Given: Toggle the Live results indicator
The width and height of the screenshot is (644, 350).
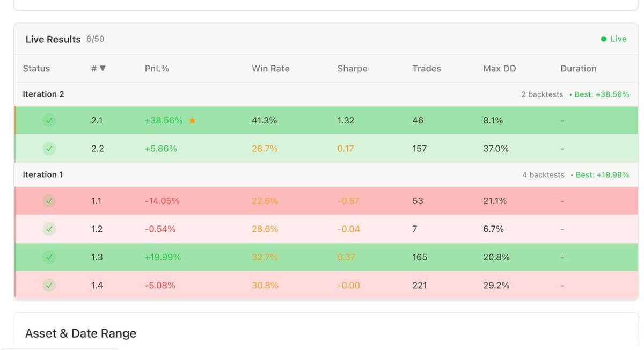Looking at the screenshot, I should tap(612, 39).
